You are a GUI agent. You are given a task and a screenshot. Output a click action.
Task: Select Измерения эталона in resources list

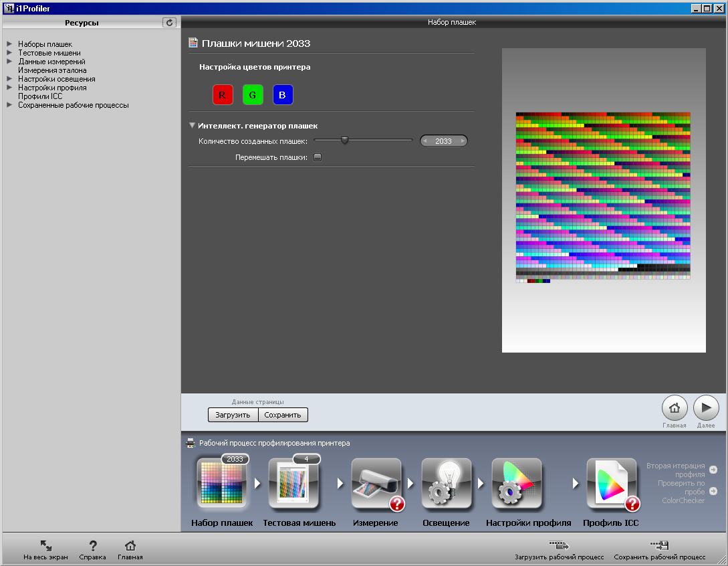point(52,70)
